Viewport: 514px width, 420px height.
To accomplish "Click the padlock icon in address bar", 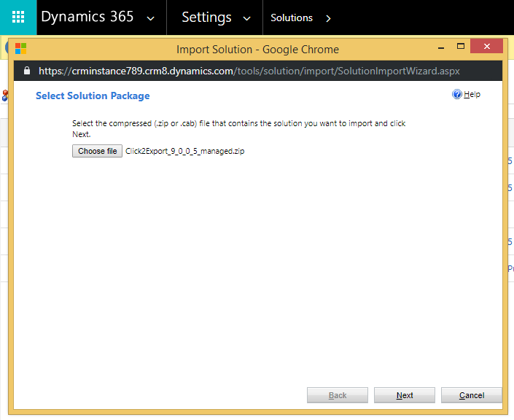I will 27,71.
